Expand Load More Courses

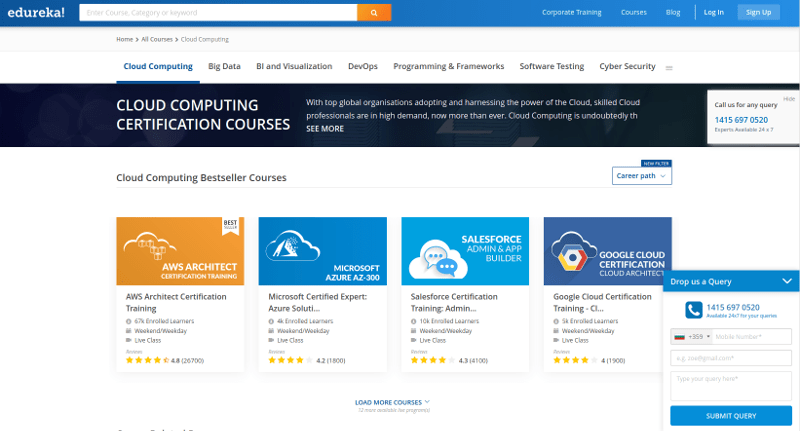click(392, 402)
